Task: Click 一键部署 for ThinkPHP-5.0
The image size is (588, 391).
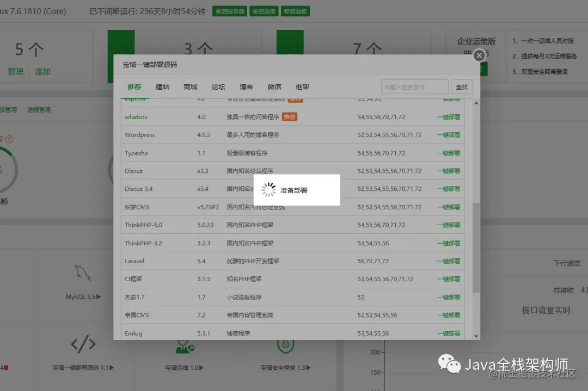Action: tap(449, 225)
